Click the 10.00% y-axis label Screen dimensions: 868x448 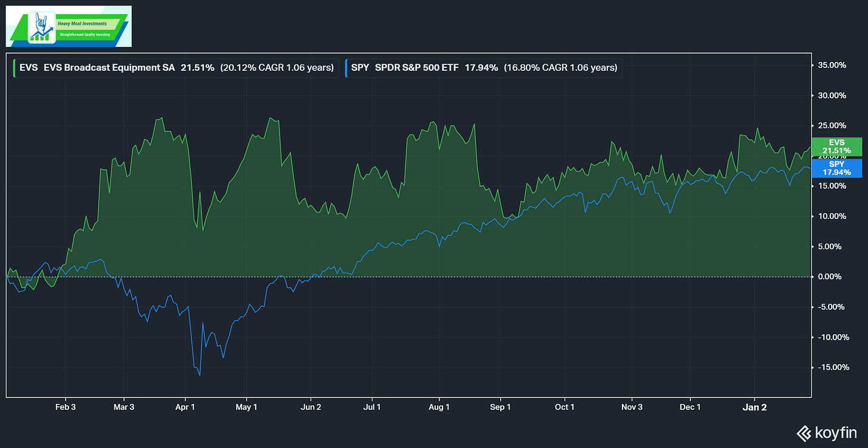coord(833,216)
